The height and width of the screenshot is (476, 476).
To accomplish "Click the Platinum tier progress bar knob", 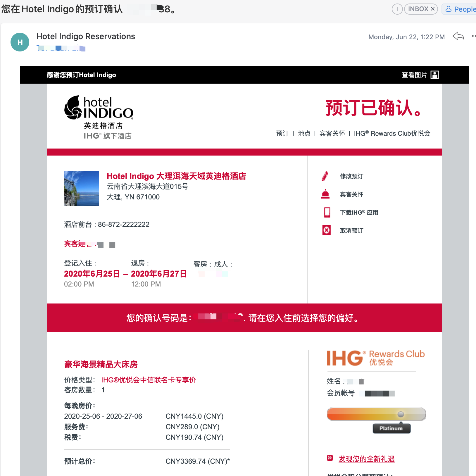I will point(401,414).
